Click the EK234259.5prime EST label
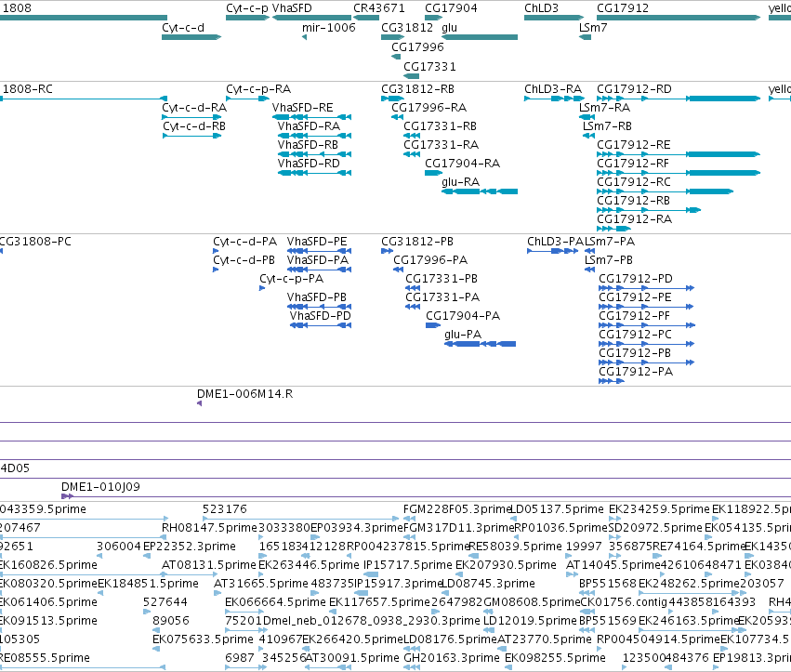Image resolution: width=791 pixels, height=672 pixels. click(659, 509)
